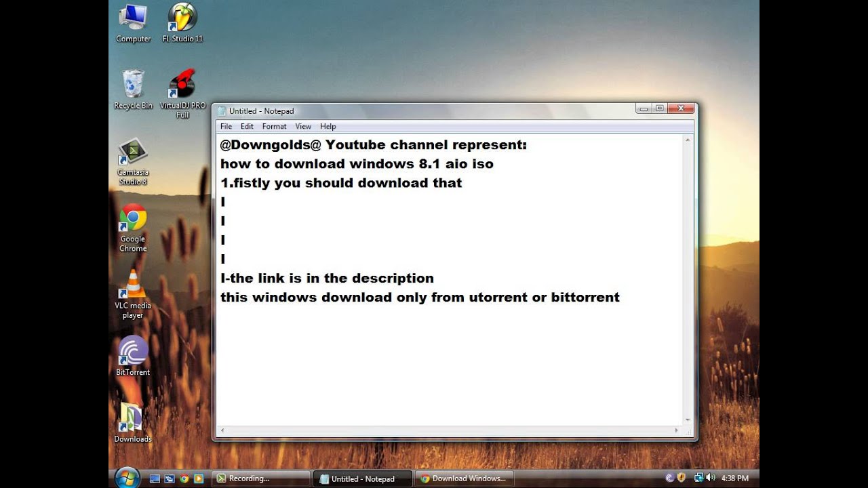Open the Help menu in Notepad
The image size is (868, 488).
pyautogui.click(x=328, y=126)
